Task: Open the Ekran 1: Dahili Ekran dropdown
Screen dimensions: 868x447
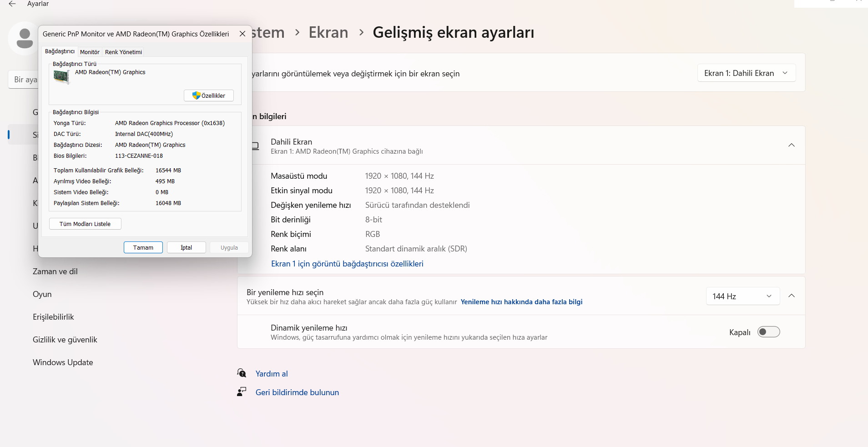Action: pyautogui.click(x=746, y=73)
